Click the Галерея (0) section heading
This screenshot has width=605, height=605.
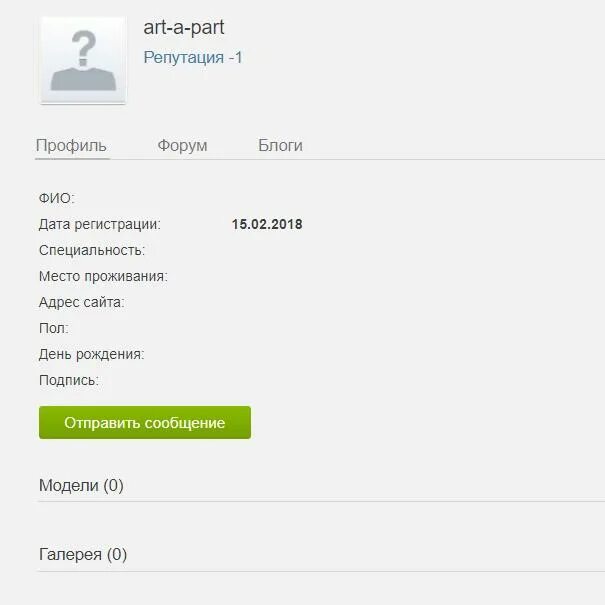(83, 555)
